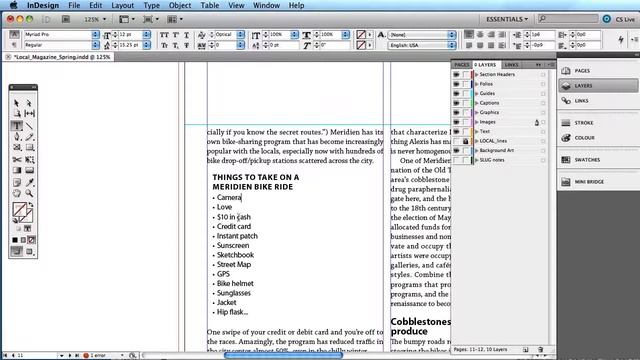Choose the Page tool
This screenshot has height=360, width=640.
pos(16,113)
